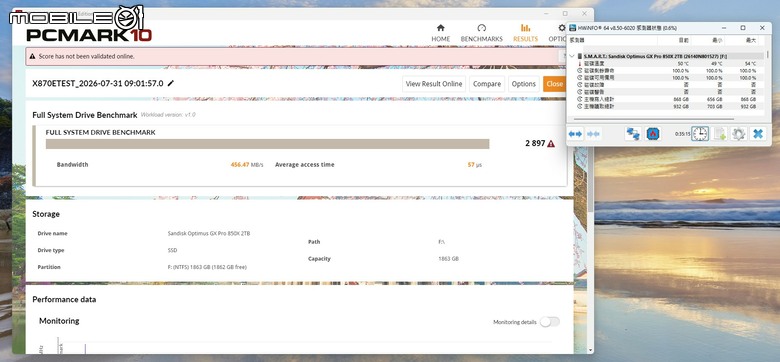This screenshot has width=780, height=362.
Task: Click the HWiNFO horizontal scrollbar
Action: click(x=654, y=119)
